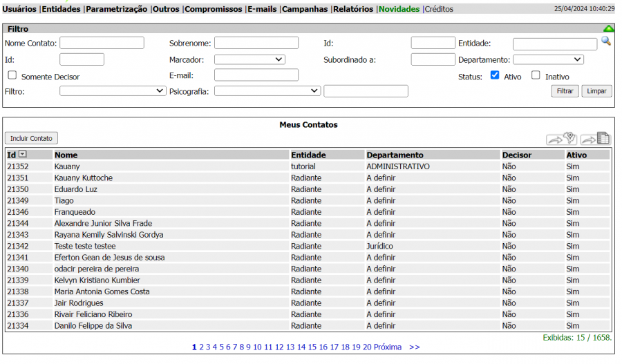Expand the Departamento dropdown
Image resolution: width=622 pixels, height=364 pixels.
548,59
